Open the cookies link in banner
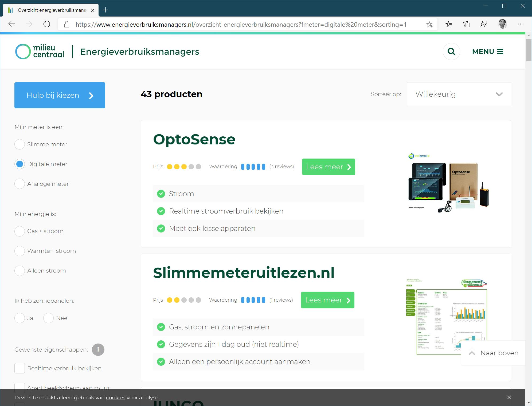Viewport: 532px width, 406px height. [x=115, y=397]
